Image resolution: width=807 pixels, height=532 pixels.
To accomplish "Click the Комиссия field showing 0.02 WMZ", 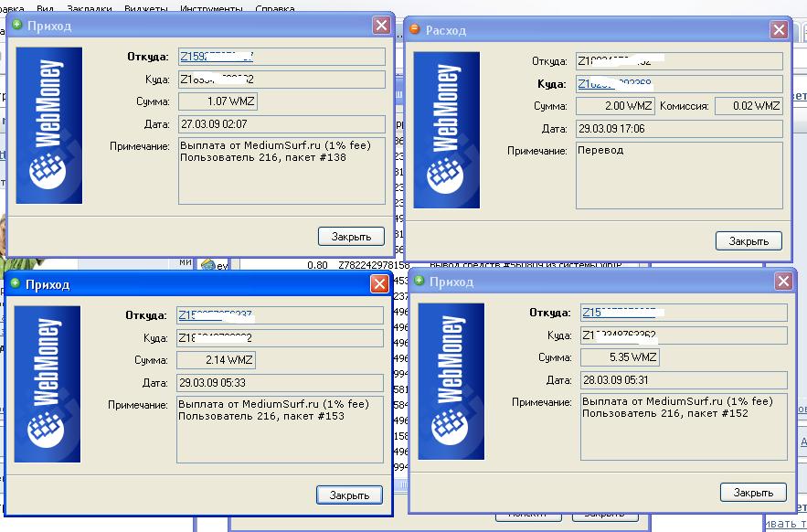I will coord(749,106).
